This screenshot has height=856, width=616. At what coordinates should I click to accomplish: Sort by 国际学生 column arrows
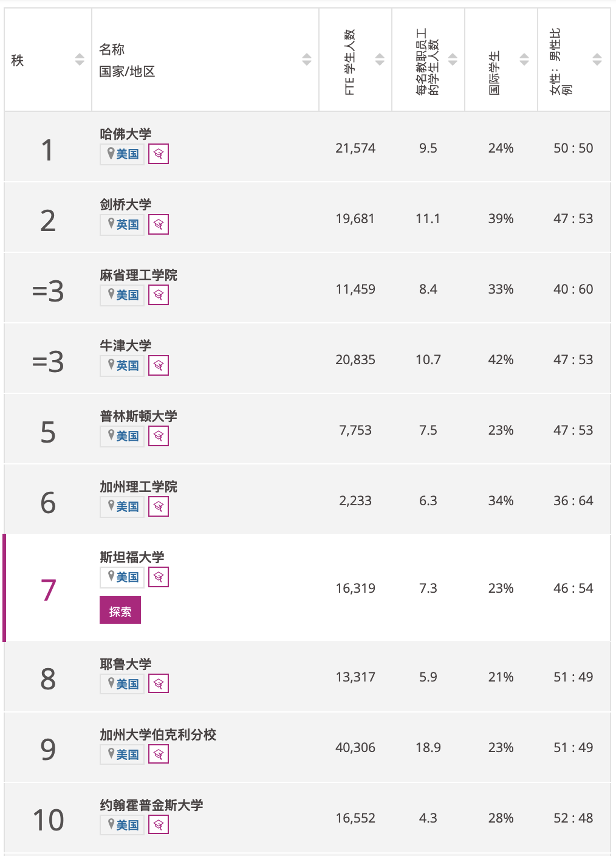tap(524, 60)
